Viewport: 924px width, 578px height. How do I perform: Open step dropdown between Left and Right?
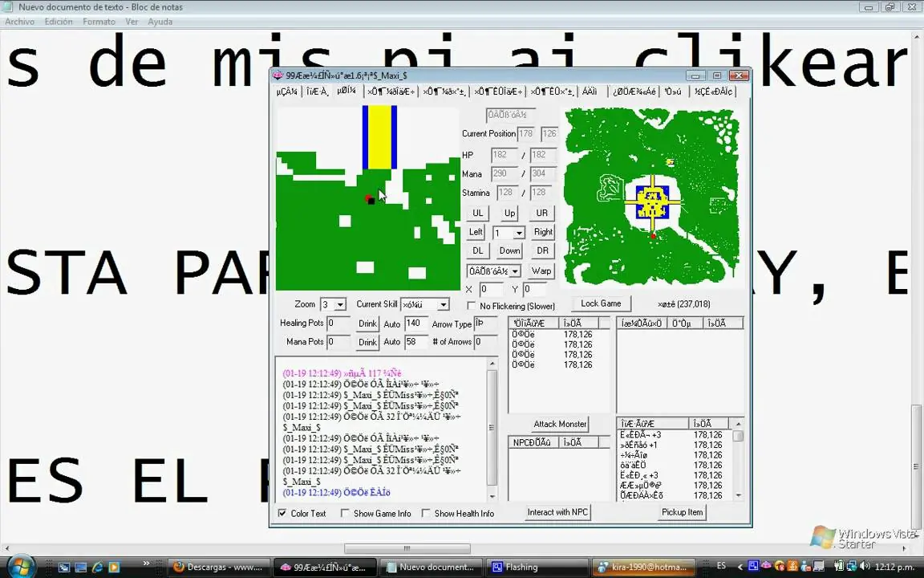[519, 233]
